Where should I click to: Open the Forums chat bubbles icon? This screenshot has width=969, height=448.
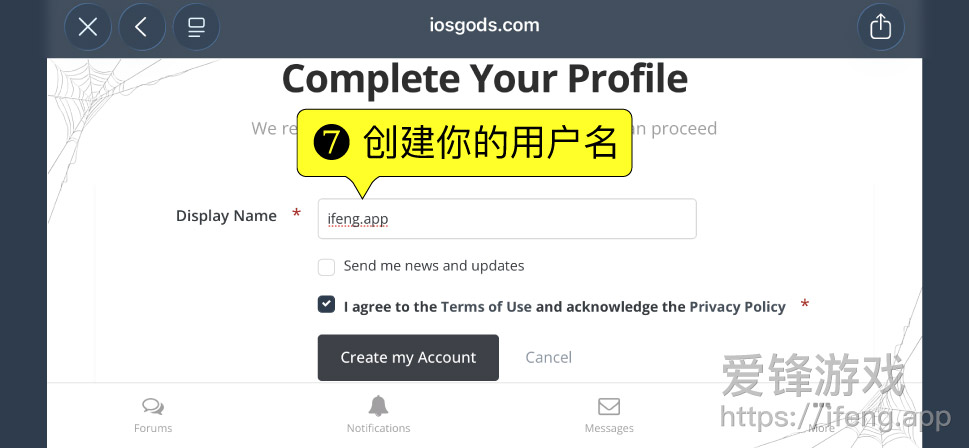(153, 406)
